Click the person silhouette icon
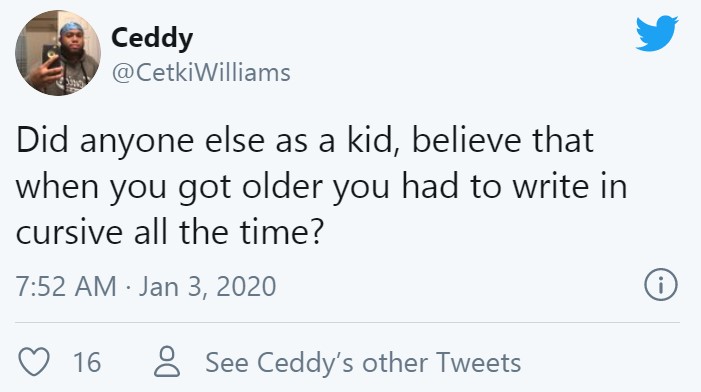Screen dimensions: 701x392 (167, 361)
